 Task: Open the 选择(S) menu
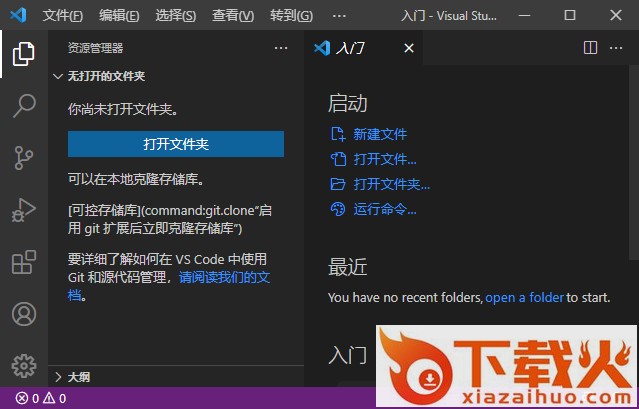pyautogui.click(x=176, y=16)
